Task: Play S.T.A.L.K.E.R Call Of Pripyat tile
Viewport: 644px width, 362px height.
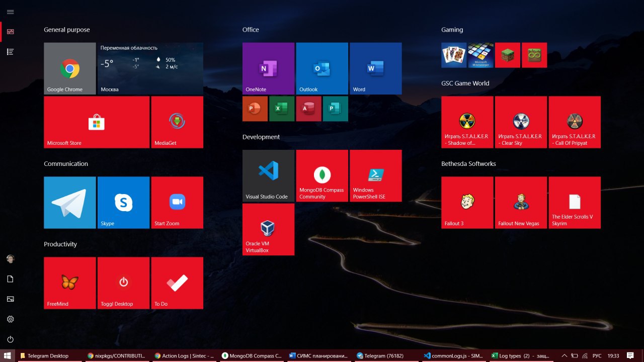Action: pyautogui.click(x=575, y=122)
